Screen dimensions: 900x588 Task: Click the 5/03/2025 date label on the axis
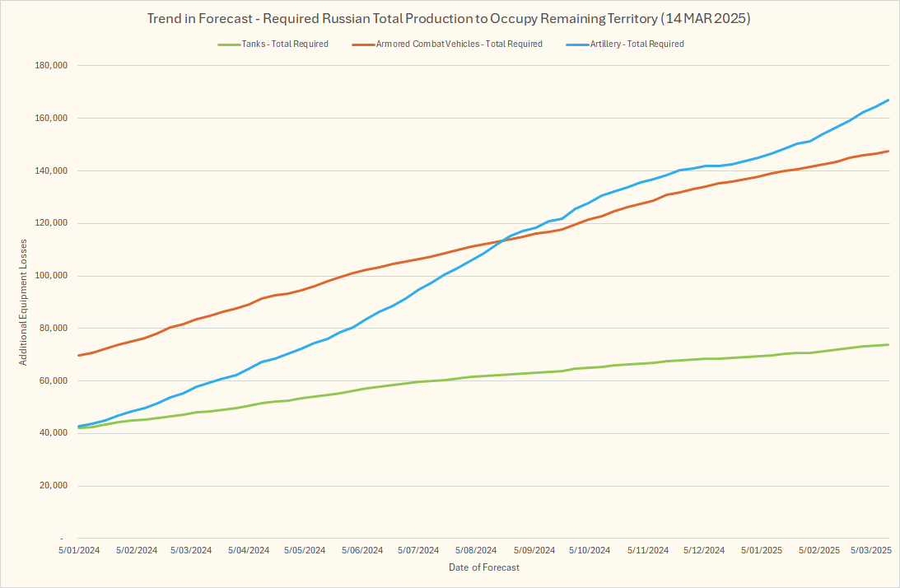tap(870, 550)
